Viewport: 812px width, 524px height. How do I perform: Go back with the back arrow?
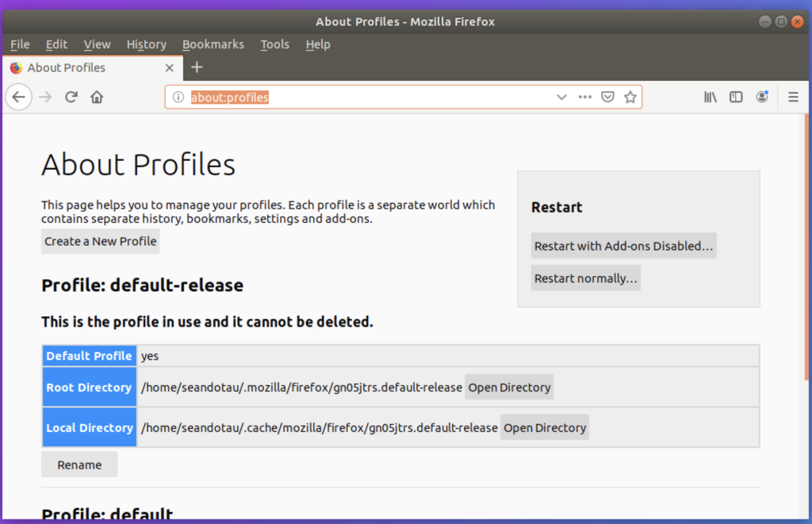19,97
